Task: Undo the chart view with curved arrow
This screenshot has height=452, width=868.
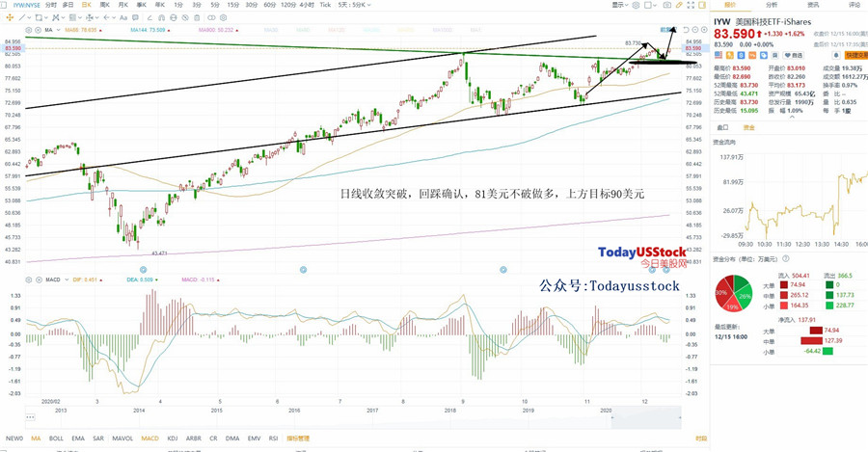Action: coord(686,30)
